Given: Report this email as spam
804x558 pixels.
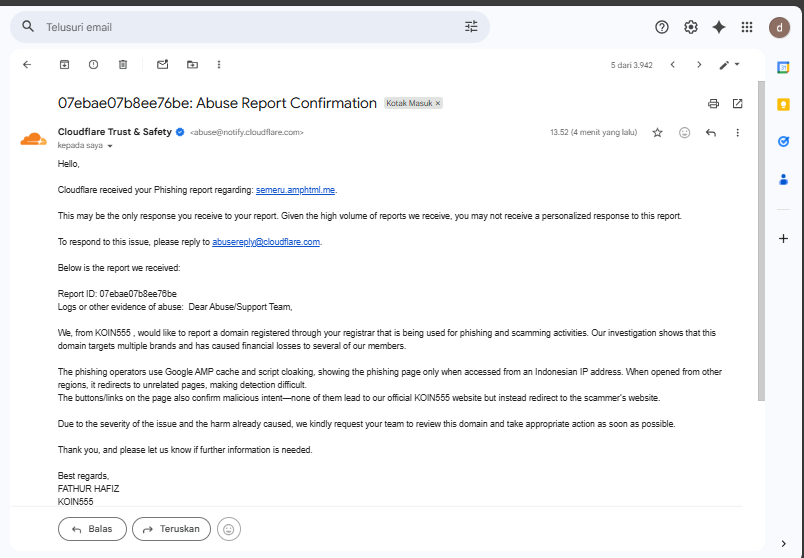Looking at the screenshot, I should (93, 65).
